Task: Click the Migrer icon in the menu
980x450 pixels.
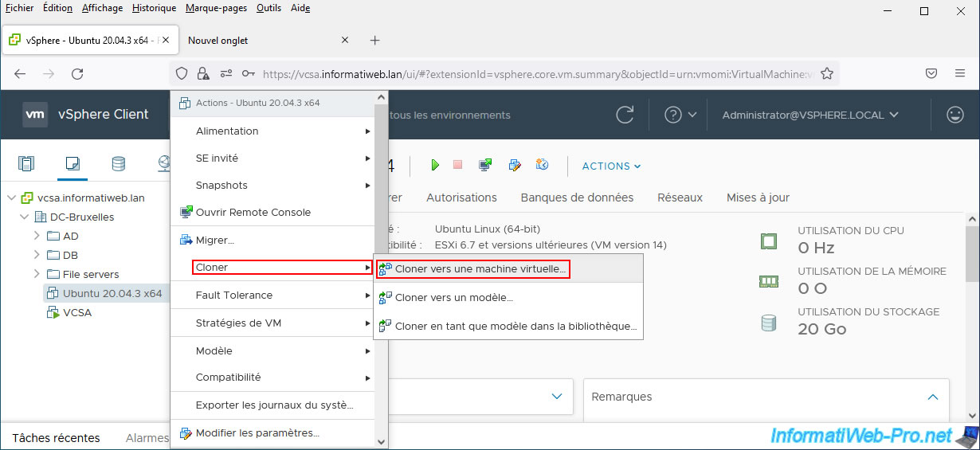Action: [186, 240]
